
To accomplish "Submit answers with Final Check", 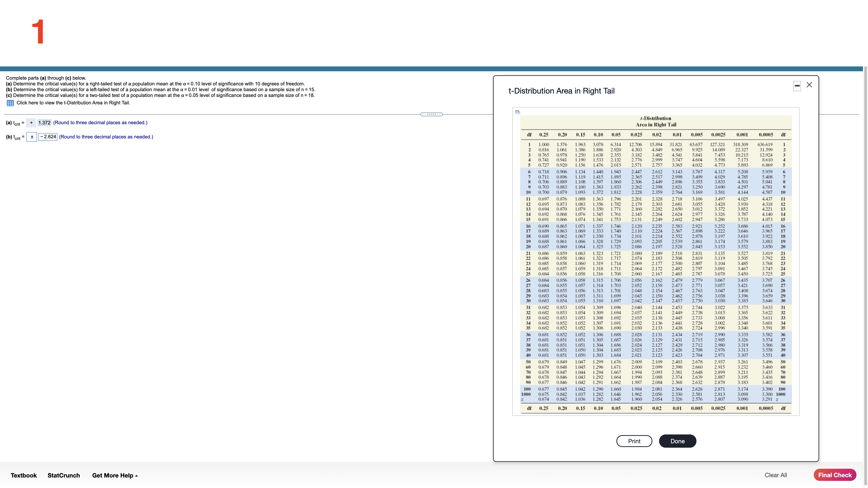I will click(x=835, y=475).
